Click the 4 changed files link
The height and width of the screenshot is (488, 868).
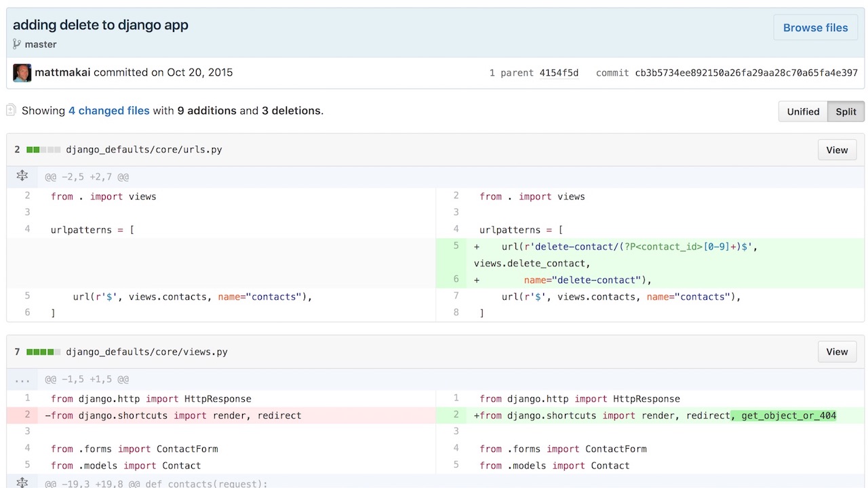108,110
